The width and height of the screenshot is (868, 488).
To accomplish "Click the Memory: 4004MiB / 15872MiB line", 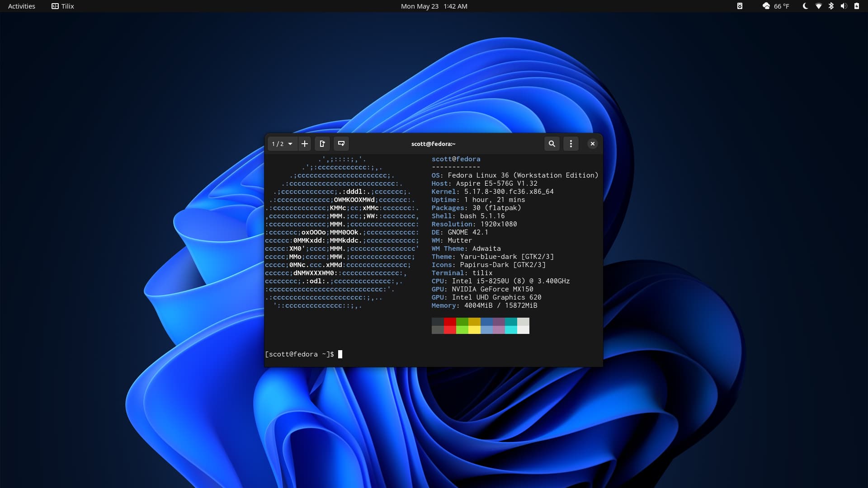I will [484, 305].
